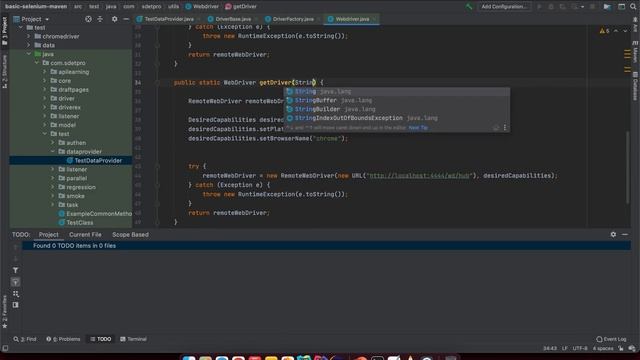Go to previous highlighted error arrow

tap(616, 31)
